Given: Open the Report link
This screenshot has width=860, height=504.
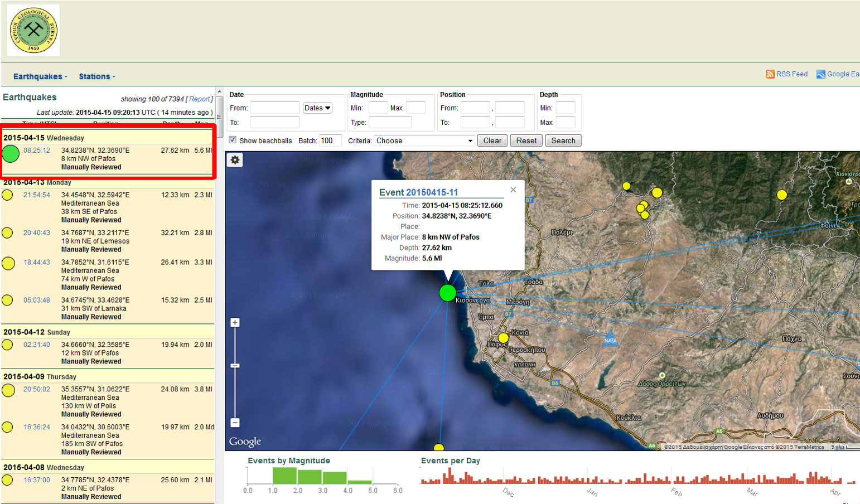Looking at the screenshot, I should pos(200,99).
